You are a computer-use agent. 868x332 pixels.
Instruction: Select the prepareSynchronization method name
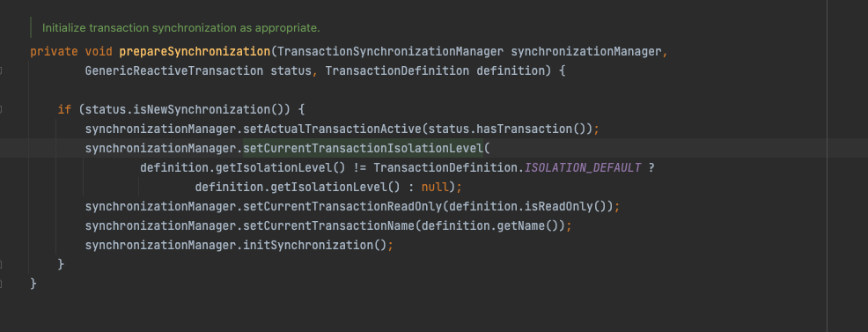(x=195, y=52)
